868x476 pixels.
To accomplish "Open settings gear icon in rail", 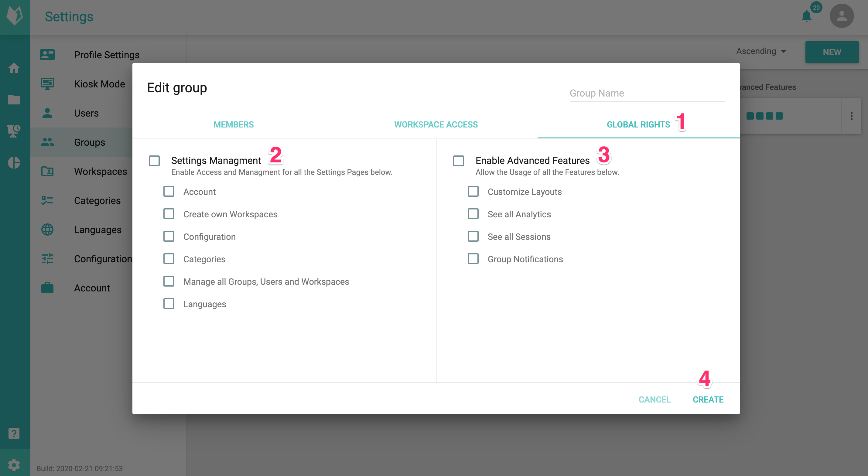I will pos(14,465).
